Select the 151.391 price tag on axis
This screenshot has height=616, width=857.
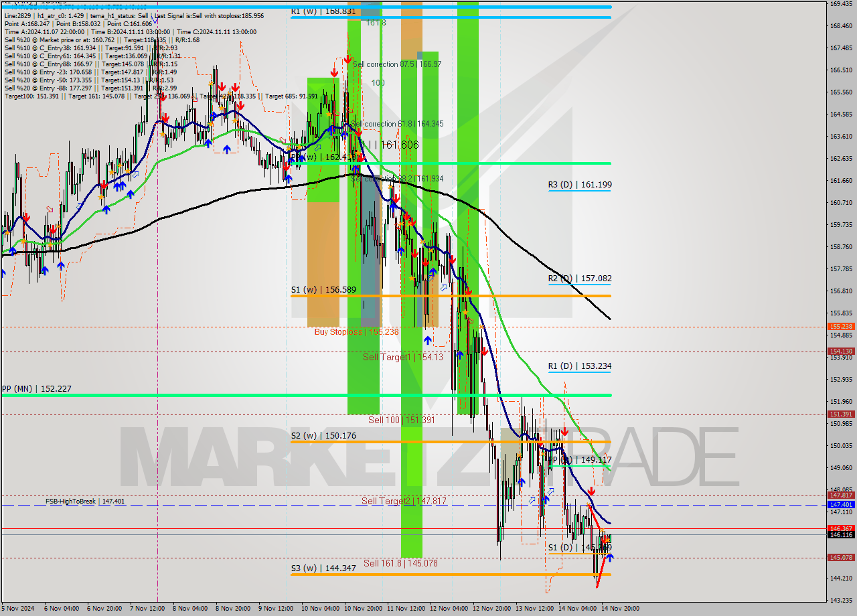(x=841, y=414)
